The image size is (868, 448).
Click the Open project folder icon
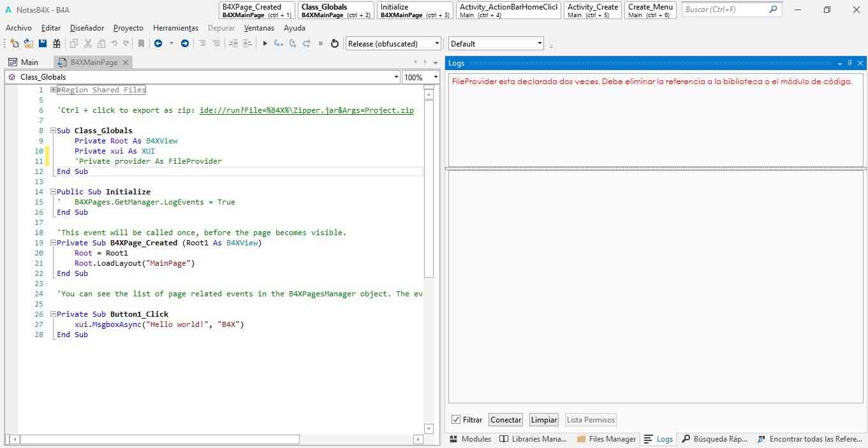point(28,43)
